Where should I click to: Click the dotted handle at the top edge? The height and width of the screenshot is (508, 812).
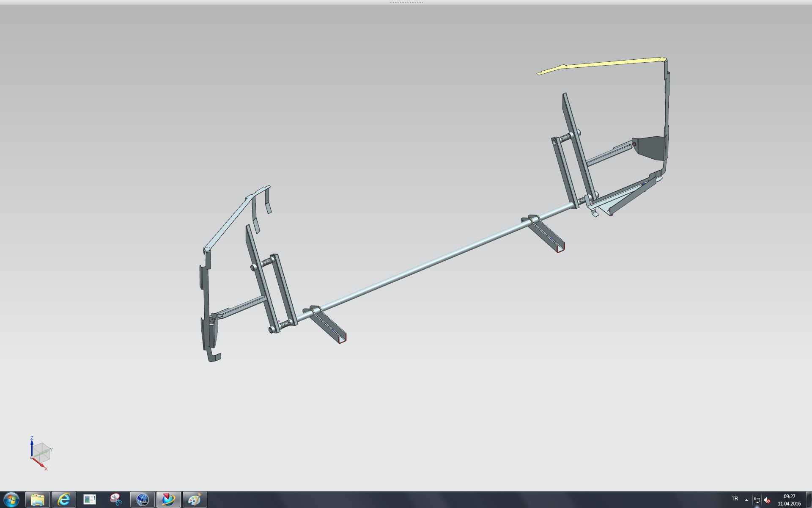click(x=406, y=2)
